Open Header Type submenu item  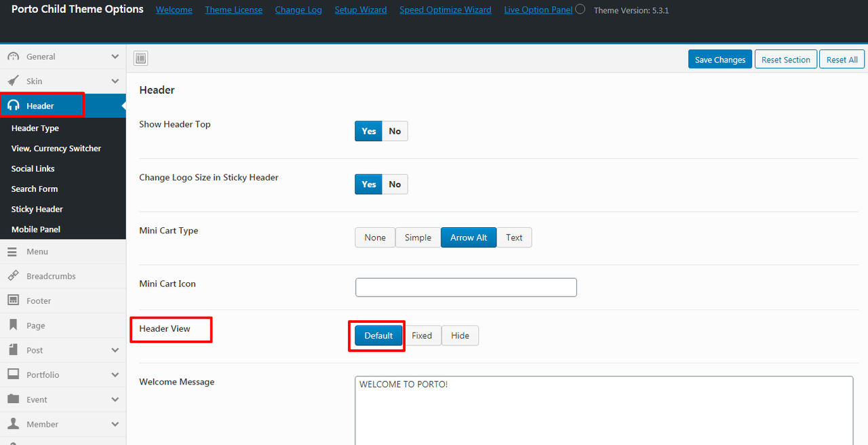(x=35, y=128)
